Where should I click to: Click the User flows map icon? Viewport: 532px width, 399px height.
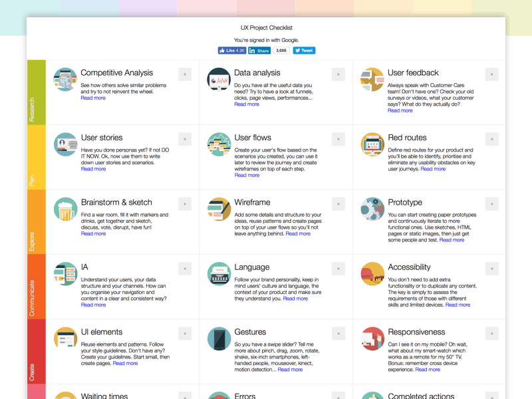pyautogui.click(x=219, y=144)
